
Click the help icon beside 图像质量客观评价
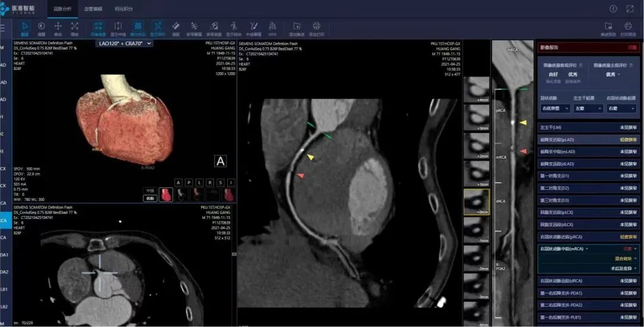(x=580, y=65)
